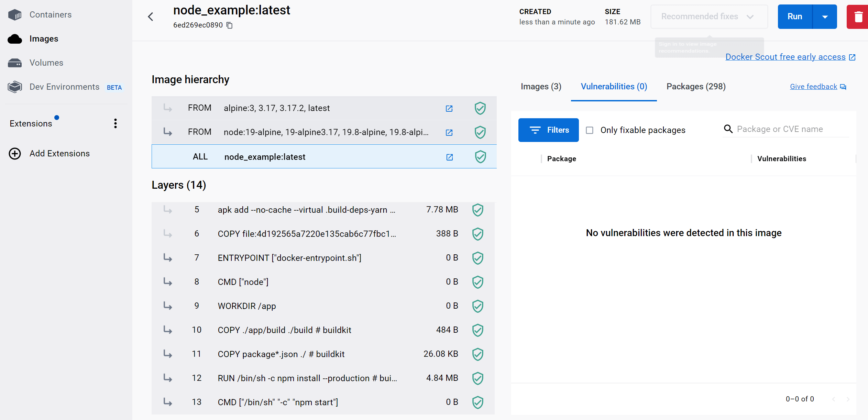Open Dev Environments panel
Screen dimensions: 868x420
pos(64,87)
